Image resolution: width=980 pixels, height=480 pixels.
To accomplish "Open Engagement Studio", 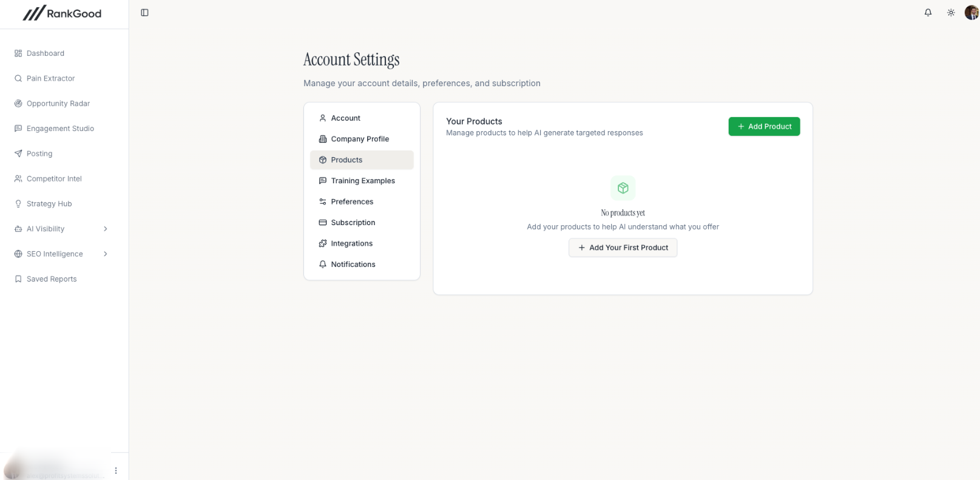I will click(60, 129).
